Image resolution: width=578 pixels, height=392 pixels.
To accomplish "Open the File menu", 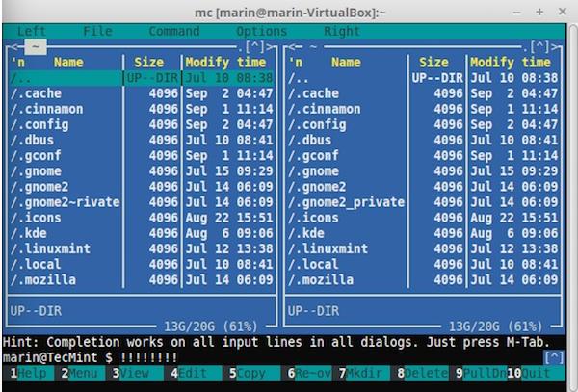I will click(x=97, y=31).
